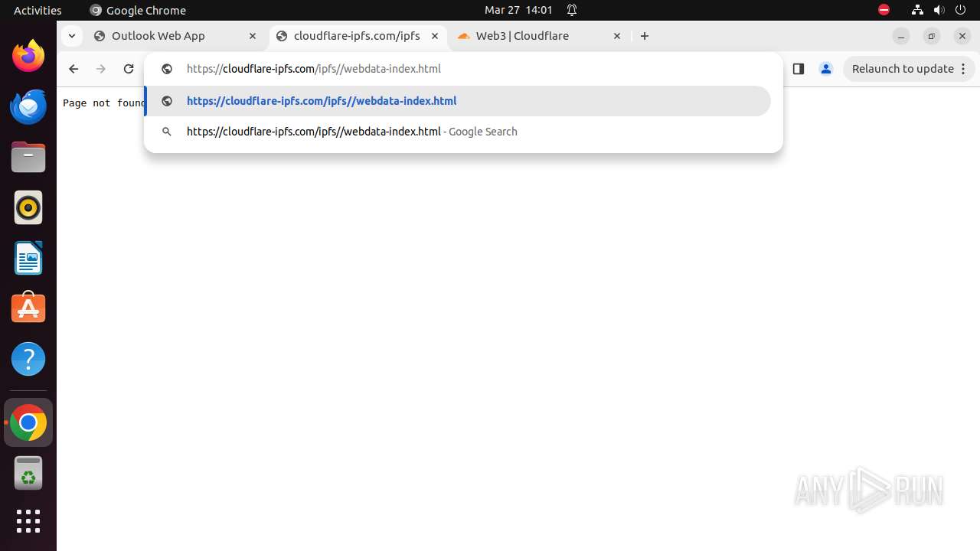The width and height of the screenshot is (980, 551).
Task: Click Relaunch to update button
Action: coord(909,69)
